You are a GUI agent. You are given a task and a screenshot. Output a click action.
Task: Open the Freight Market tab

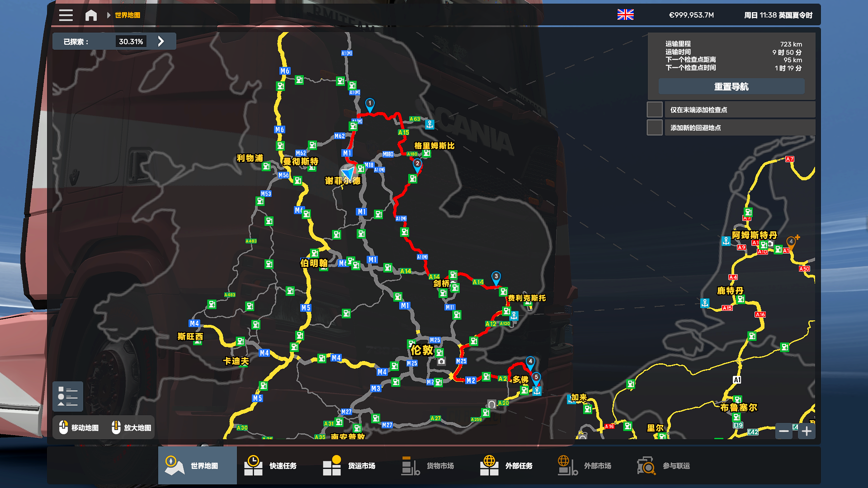pos(354,465)
